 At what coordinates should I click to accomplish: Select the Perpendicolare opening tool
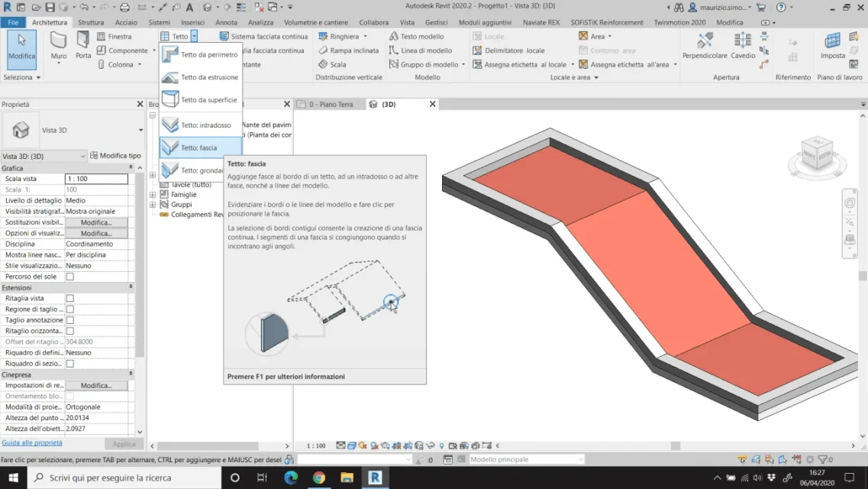pyautogui.click(x=704, y=45)
